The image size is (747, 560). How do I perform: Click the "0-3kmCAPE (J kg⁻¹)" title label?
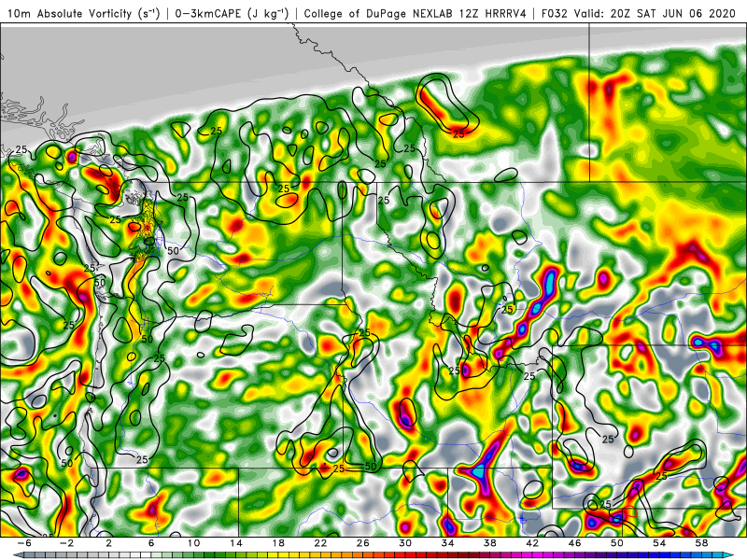pyautogui.click(x=232, y=14)
